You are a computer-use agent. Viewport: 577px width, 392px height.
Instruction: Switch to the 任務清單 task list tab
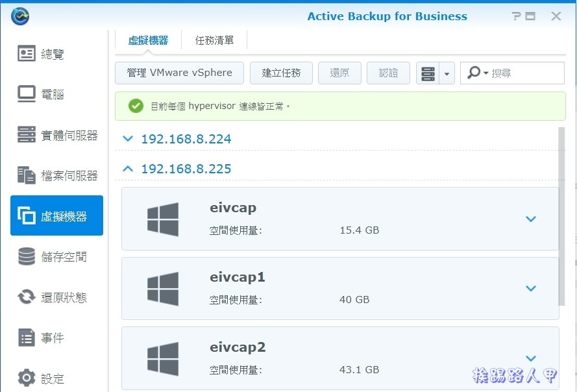click(214, 40)
